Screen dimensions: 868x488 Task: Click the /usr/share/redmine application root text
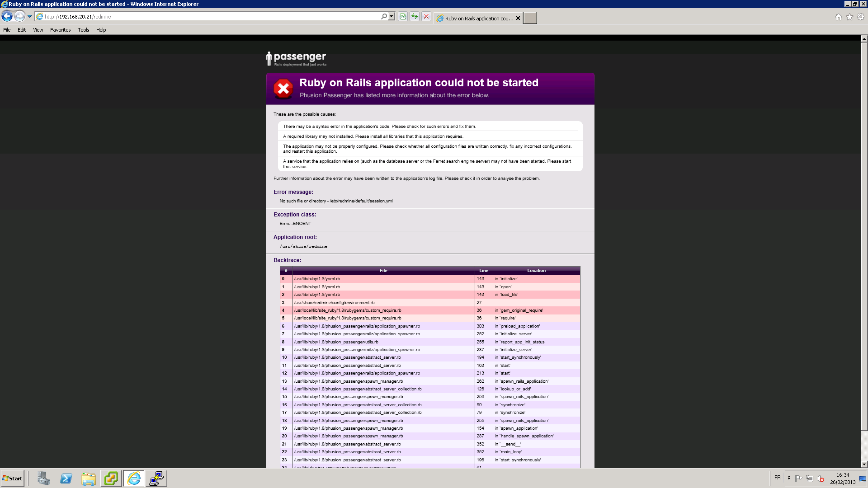pos(303,246)
